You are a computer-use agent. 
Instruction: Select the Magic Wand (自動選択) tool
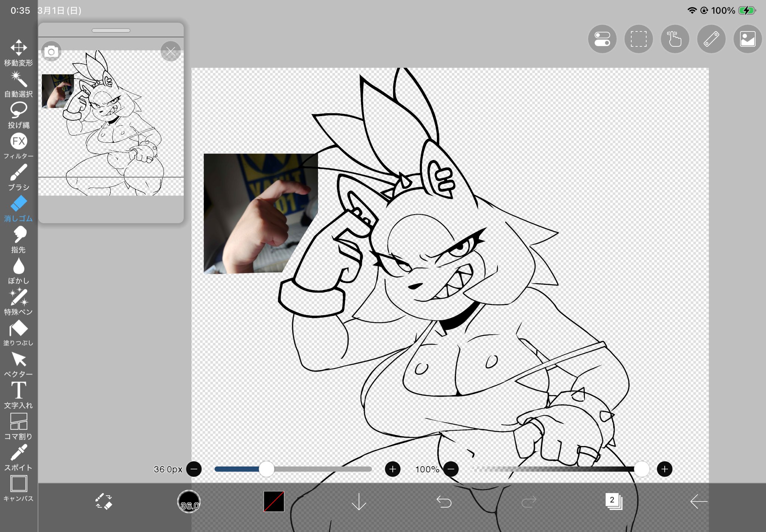tap(18, 84)
